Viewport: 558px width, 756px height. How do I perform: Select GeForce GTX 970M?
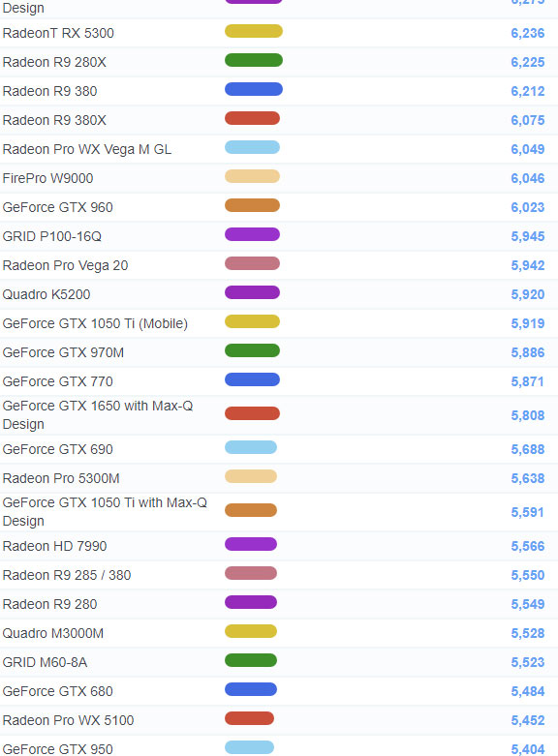63,352
